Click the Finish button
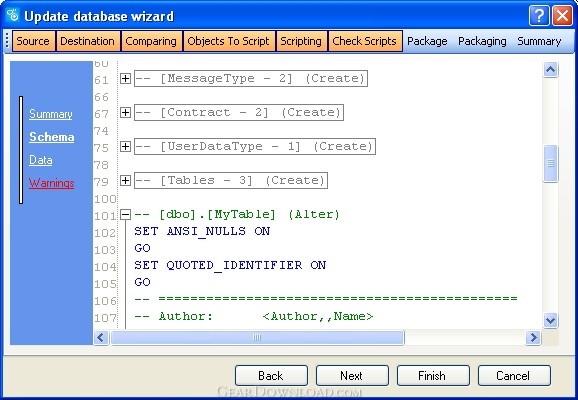 pos(433,376)
